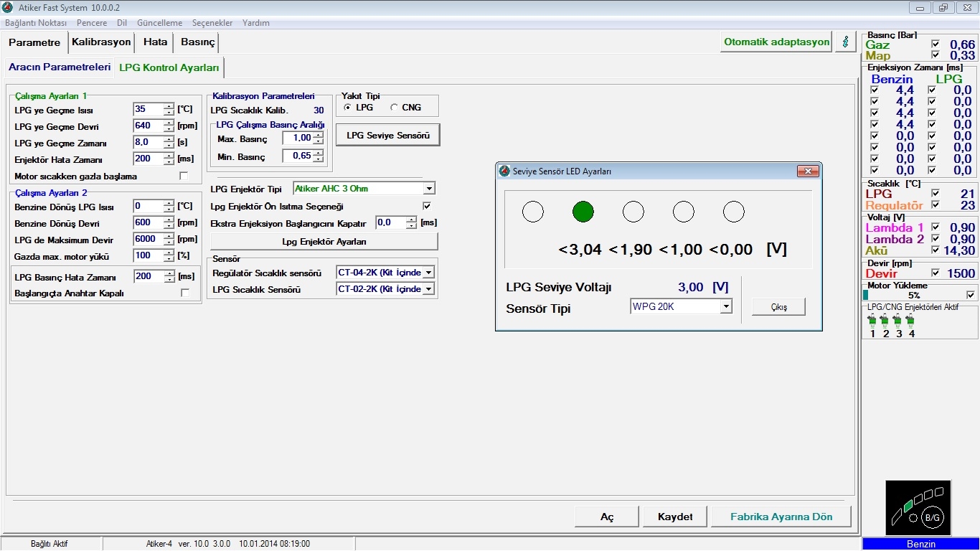Toggle Başlangıçta Anahtar Kapalı checkbox
Viewport: 980px width, 551px height.
coord(185,293)
